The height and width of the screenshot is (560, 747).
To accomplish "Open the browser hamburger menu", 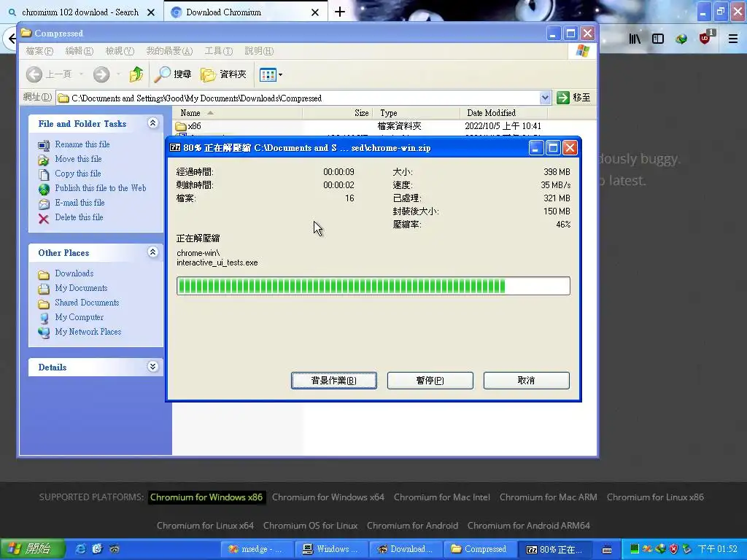I will (x=733, y=39).
